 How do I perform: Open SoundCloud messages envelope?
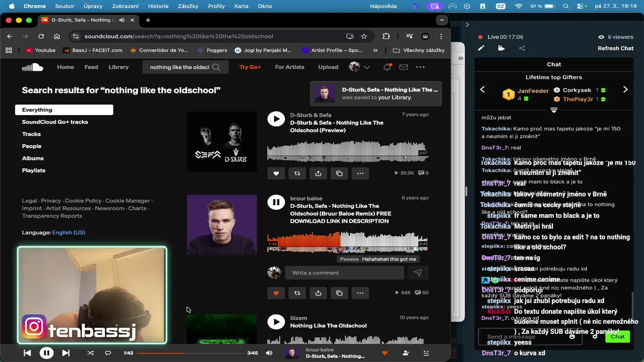[404, 67]
